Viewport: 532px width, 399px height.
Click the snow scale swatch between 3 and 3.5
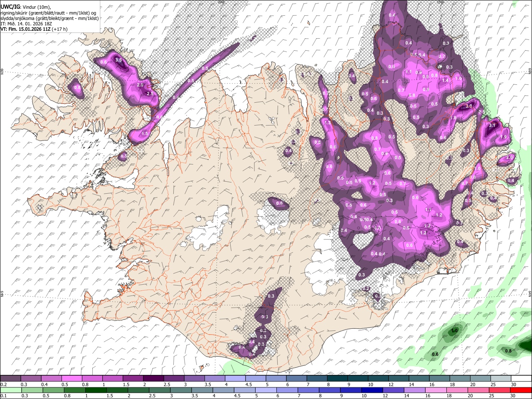[x=194, y=379]
